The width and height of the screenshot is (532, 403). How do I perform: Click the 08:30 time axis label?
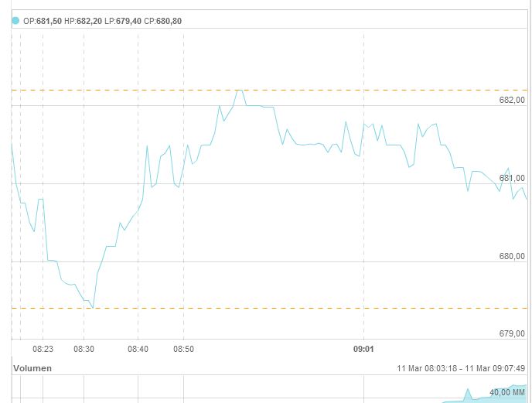coord(84,349)
